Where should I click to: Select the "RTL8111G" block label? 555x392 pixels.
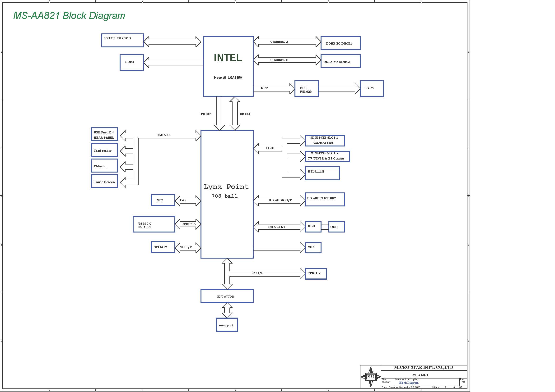(x=316, y=172)
